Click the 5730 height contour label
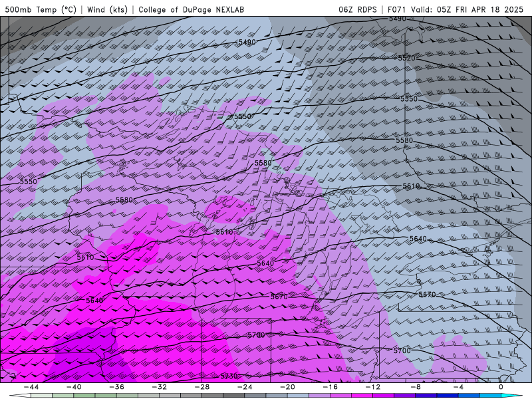 point(229,376)
